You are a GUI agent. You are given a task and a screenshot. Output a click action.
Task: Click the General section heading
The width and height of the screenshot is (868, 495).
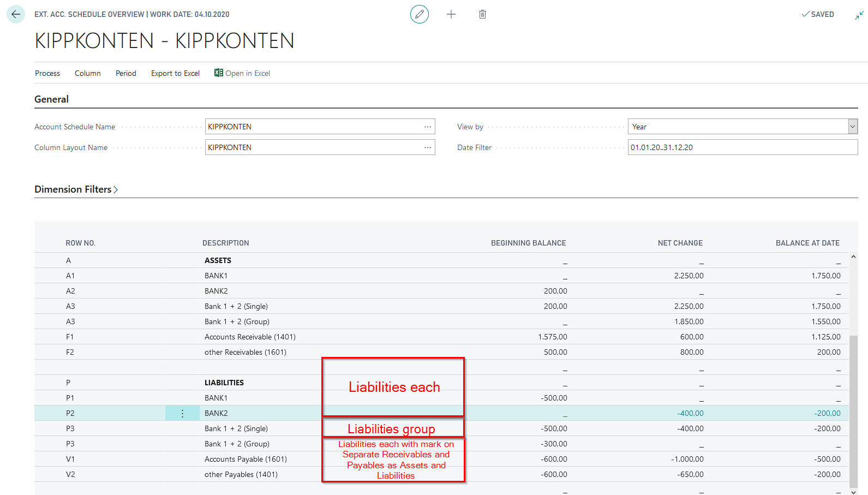coord(51,99)
